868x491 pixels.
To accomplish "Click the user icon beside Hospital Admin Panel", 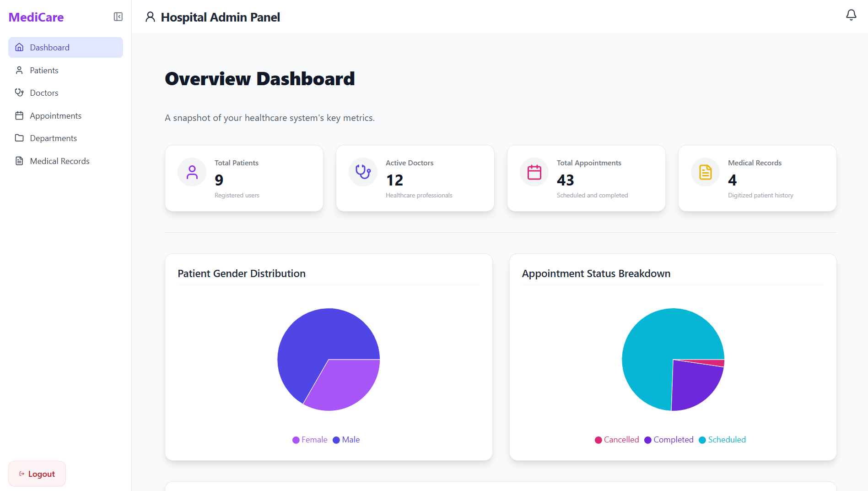I will pos(150,17).
